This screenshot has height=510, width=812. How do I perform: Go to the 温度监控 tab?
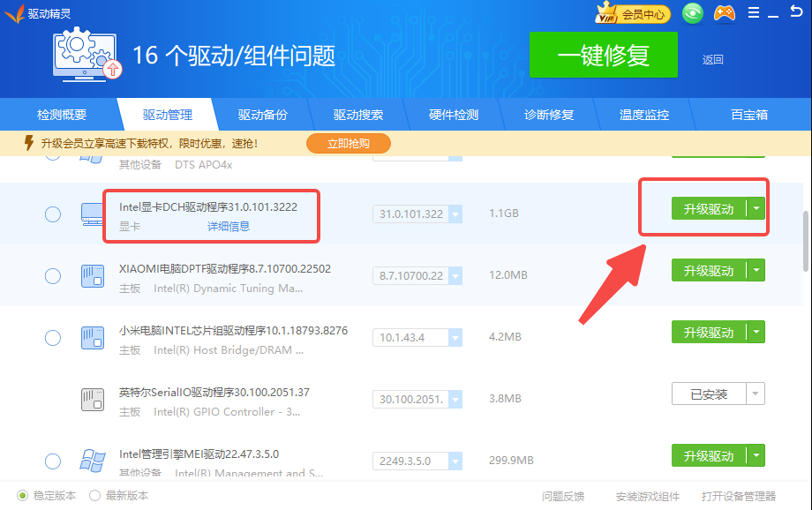click(643, 115)
